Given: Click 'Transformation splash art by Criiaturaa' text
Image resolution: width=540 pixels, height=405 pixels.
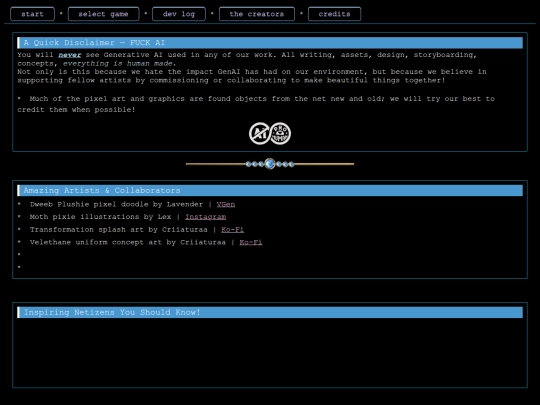Looking at the screenshot, I should pyautogui.click(x=118, y=229).
